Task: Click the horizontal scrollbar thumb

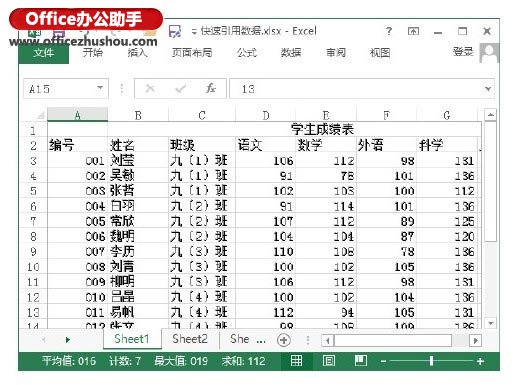Action: (x=393, y=341)
